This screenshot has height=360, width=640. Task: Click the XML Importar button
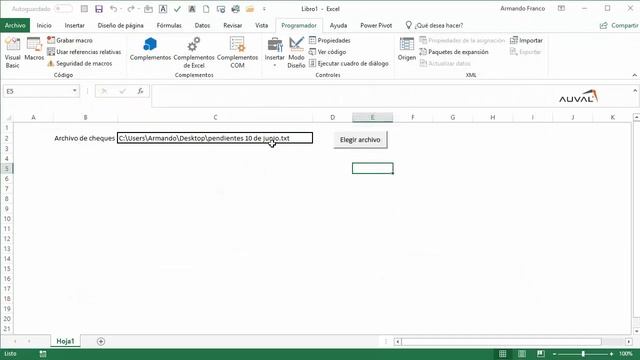pyautogui.click(x=527, y=40)
